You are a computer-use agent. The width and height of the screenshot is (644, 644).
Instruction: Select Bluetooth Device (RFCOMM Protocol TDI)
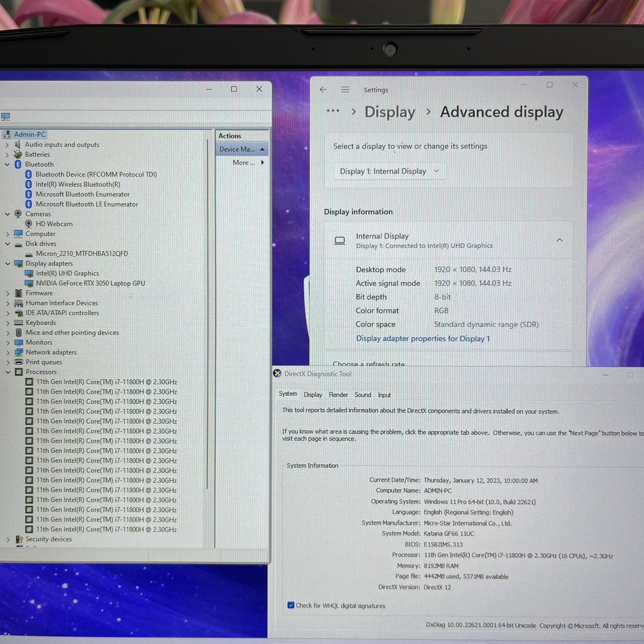pyautogui.click(x=96, y=175)
